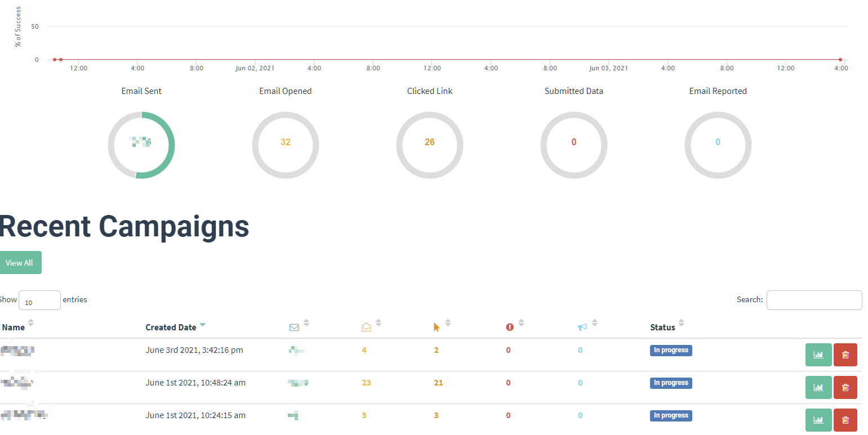Toggle Created Date sort order
The height and width of the screenshot is (435, 868).
(x=171, y=327)
